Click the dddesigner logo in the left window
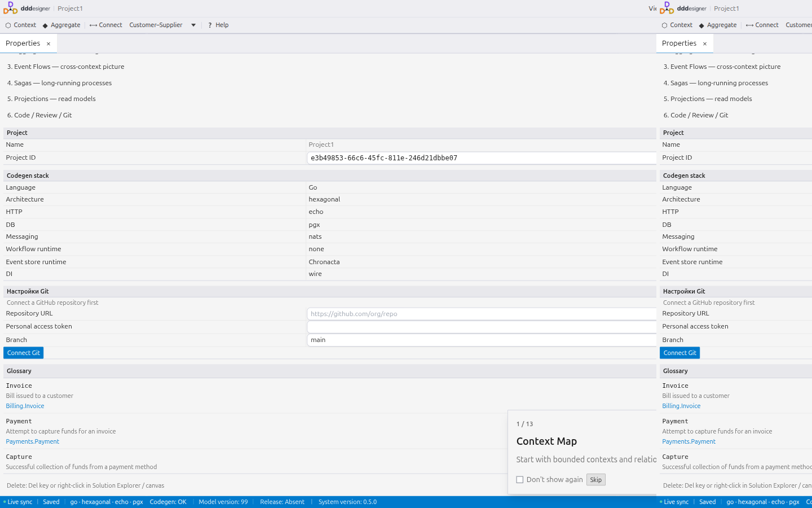 click(x=27, y=8)
